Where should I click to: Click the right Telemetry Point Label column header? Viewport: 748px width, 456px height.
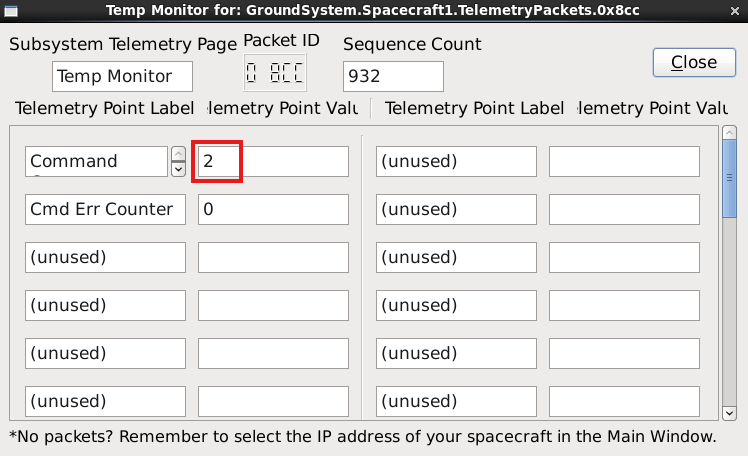pos(474,108)
